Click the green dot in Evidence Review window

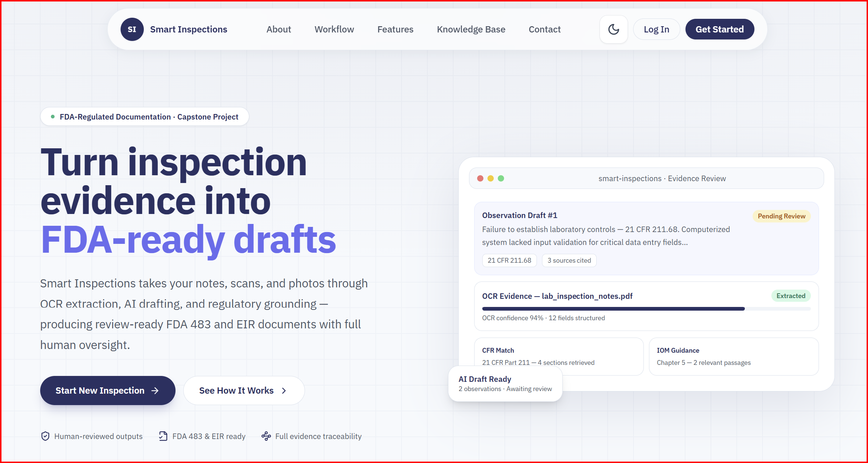(x=501, y=179)
